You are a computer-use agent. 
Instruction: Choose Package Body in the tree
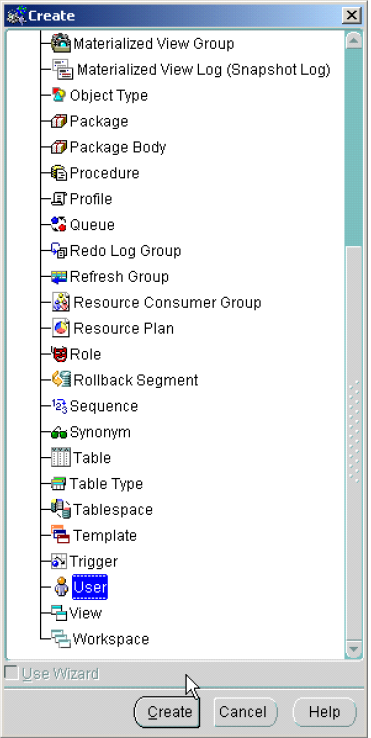118,147
